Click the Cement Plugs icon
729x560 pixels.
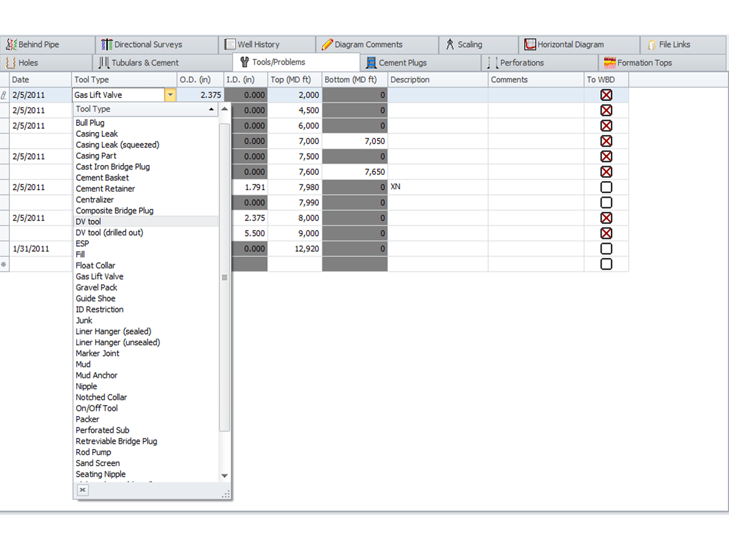coord(371,63)
